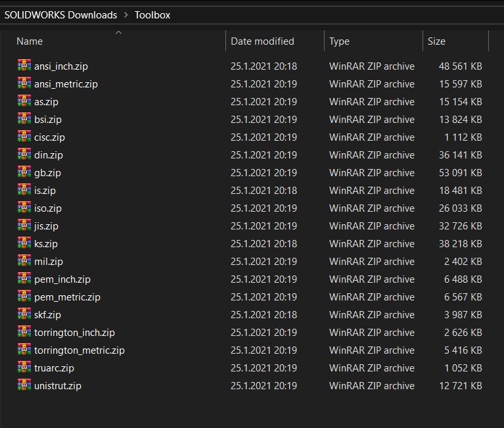Select the file name bsi.zip
This screenshot has width=504, height=428.
point(48,120)
